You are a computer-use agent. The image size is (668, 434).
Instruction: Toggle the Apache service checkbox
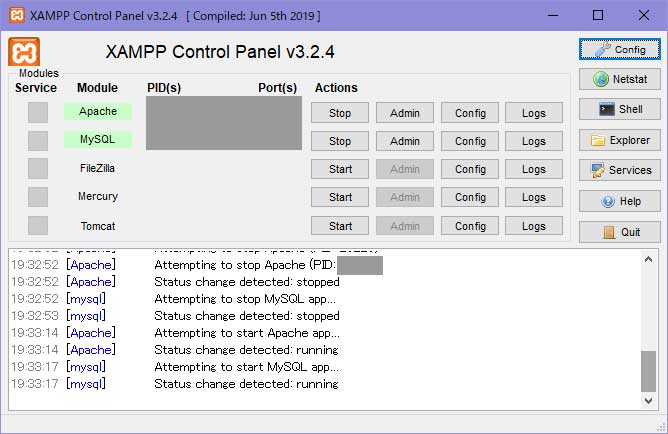[x=38, y=113]
